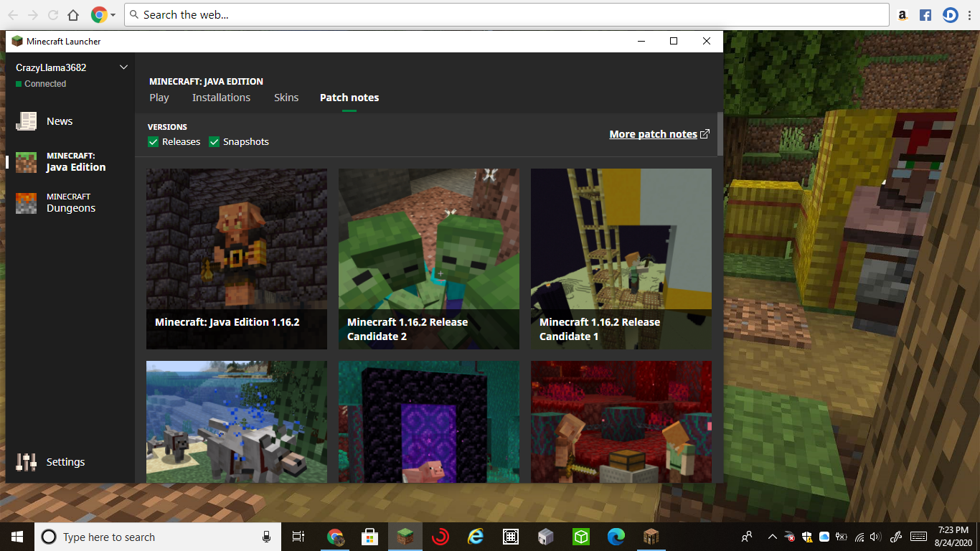This screenshot has width=980, height=551.
Task: Open Minecraft Dungeons in sidebar
Action: click(70, 203)
